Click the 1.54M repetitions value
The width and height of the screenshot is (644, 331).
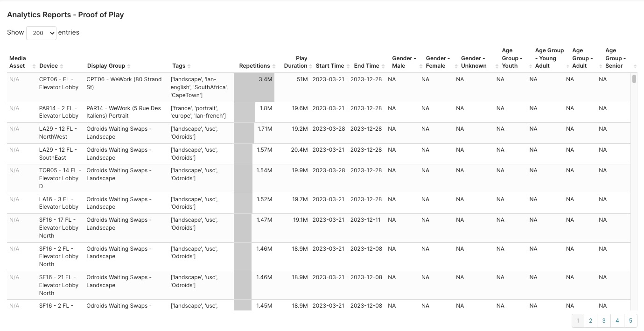click(x=264, y=170)
